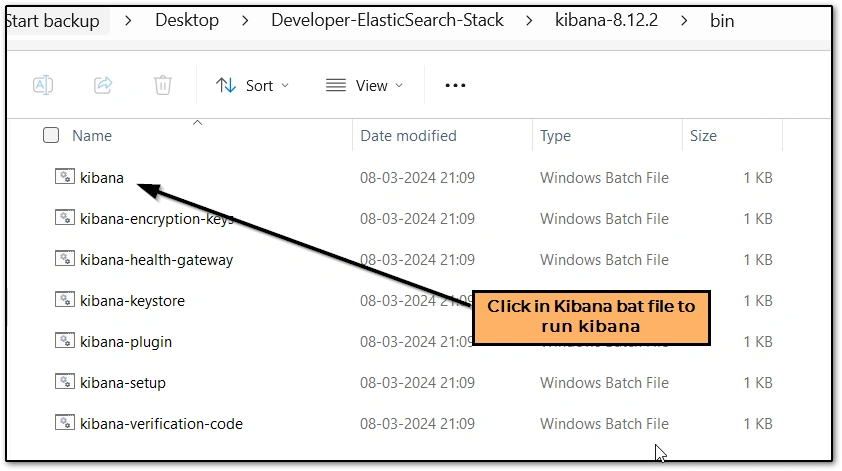This screenshot has height=471, width=842.
Task: Select the kibana-health-gateway file icon
Action: (64, 258)
